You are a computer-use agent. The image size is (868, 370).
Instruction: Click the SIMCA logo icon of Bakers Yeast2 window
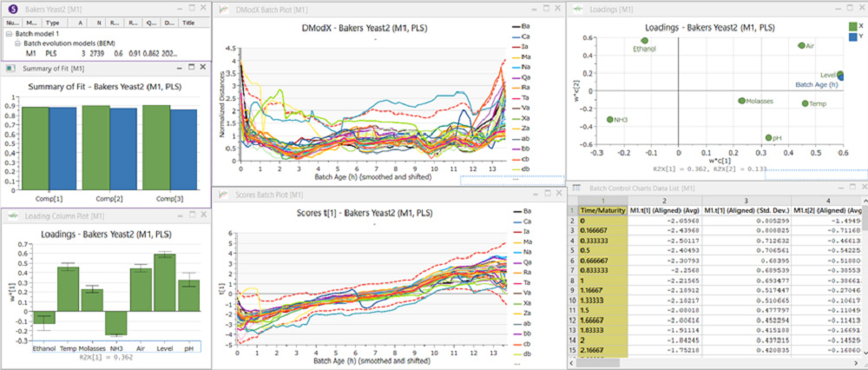click(13, 10)
